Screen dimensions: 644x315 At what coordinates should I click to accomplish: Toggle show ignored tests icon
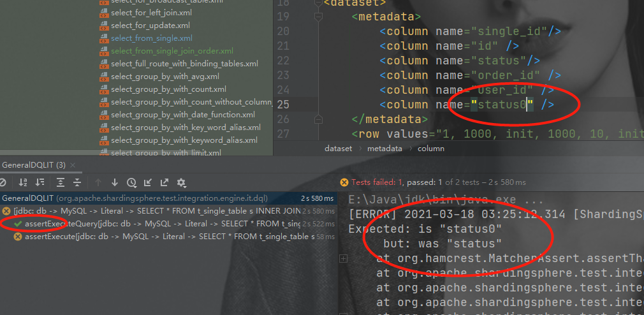click(x=2, y=183)
